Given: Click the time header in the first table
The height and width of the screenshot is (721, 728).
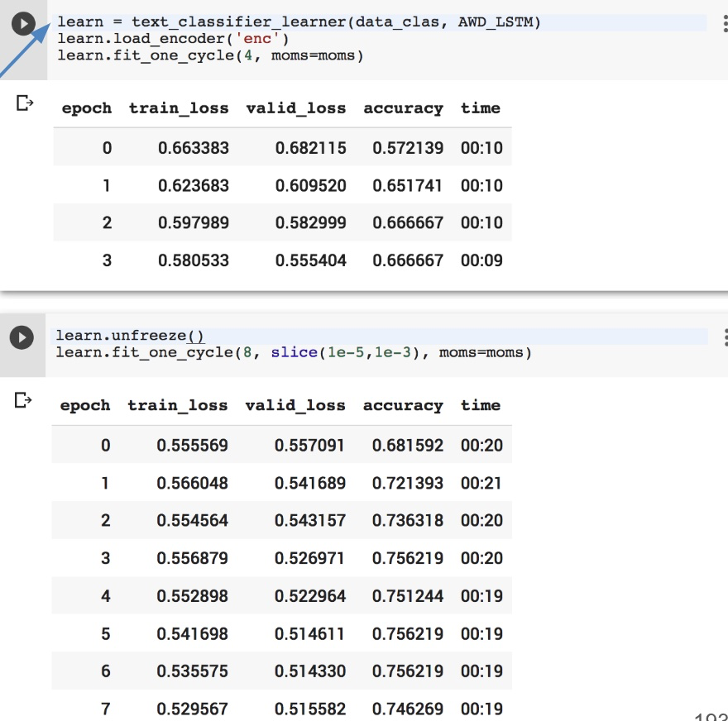Looking at the screenshot, I should tap(481, 108).
